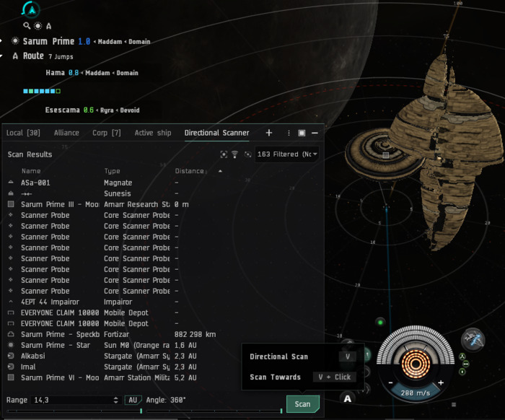The image size is (505, 420).
Task: Click the small A route icon beside the sun icon
Action: click(x=48, y=26)
